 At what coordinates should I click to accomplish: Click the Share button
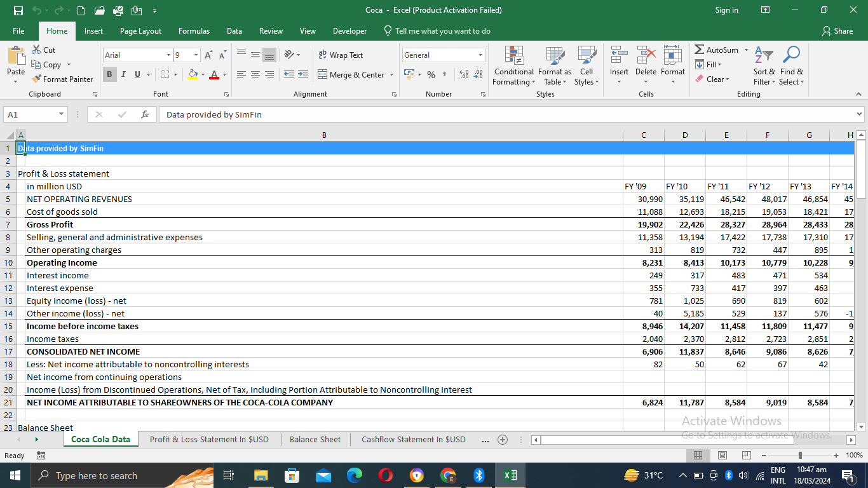(x=837, y=31)
